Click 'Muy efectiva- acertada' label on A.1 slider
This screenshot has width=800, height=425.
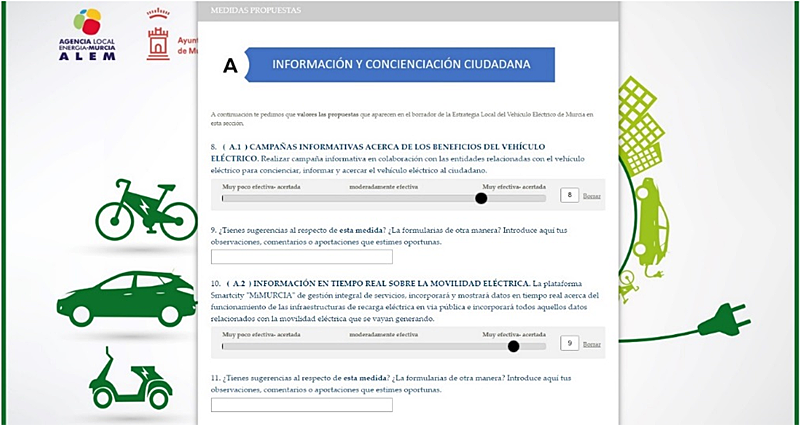[x=514, y=187]
